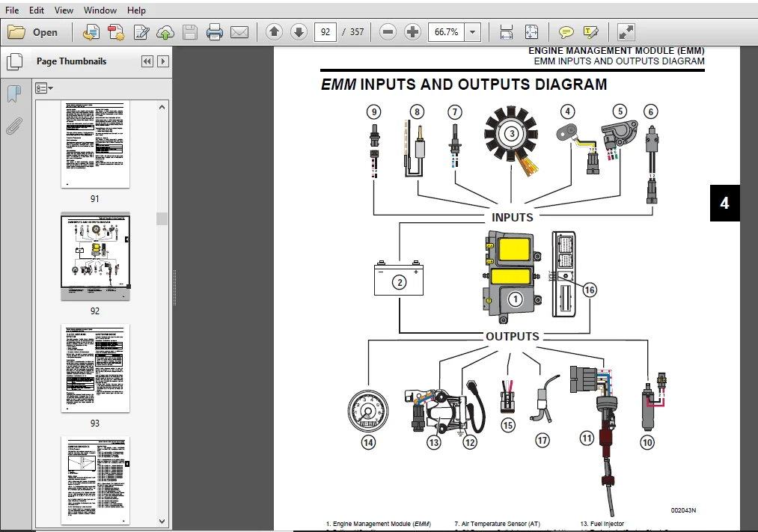Click the zoom level field showing 66.7%
The image size is (758, 532).
tap(446, 32)
